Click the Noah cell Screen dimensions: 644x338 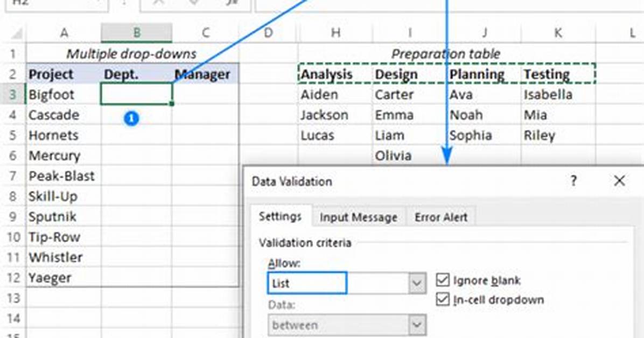[x=484, y=115]
